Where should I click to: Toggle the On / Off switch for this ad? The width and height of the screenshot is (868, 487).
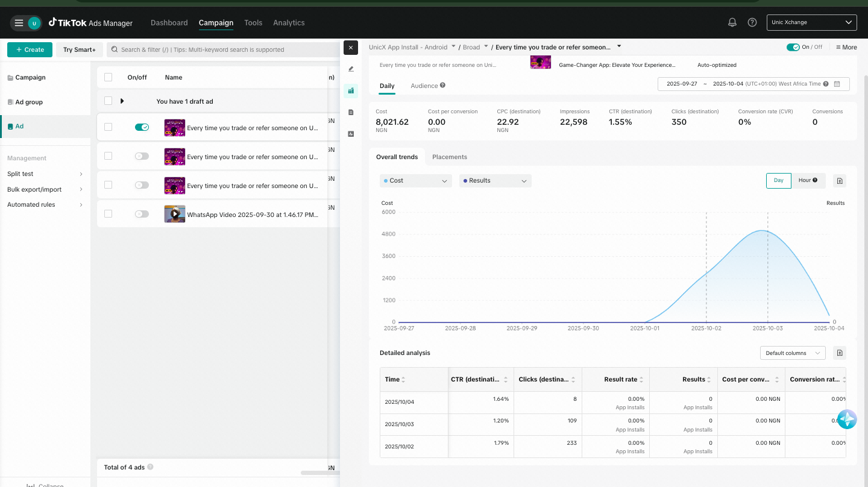(x=793, y=47)
